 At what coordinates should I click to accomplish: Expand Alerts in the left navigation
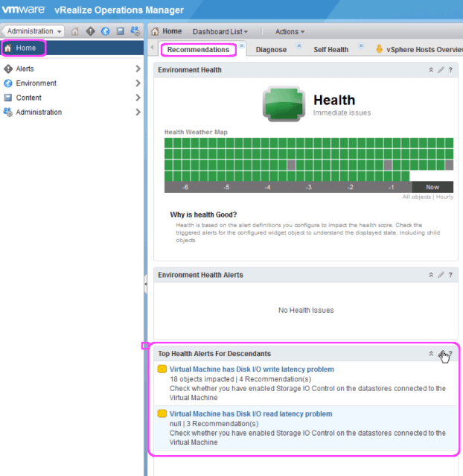coord(138,69)
